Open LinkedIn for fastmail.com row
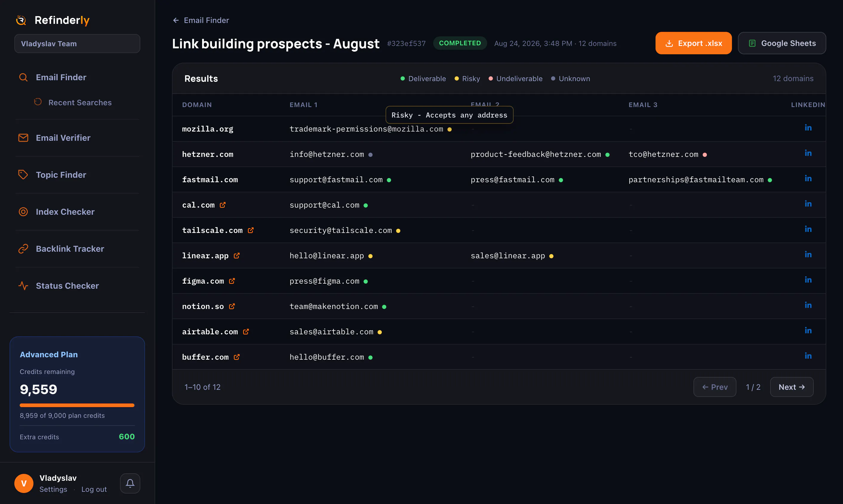843x504 pixels. [808, 179]
